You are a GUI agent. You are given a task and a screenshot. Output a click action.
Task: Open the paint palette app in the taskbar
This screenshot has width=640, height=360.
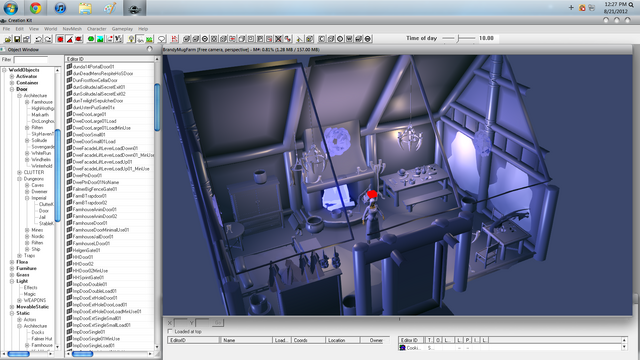[110, 8]
